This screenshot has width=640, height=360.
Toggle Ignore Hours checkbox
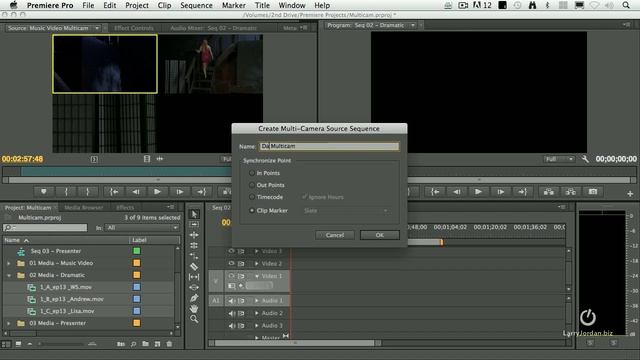(304, 197)
